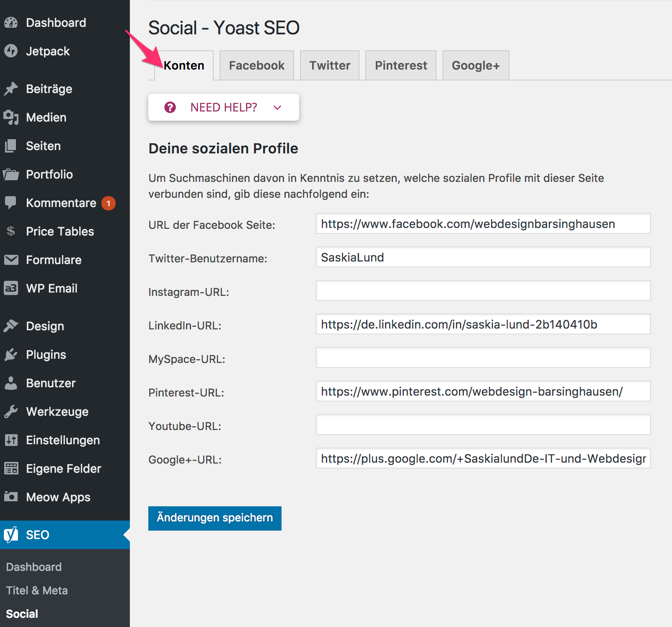Expand the Need Help chevron

coord(277,108)
